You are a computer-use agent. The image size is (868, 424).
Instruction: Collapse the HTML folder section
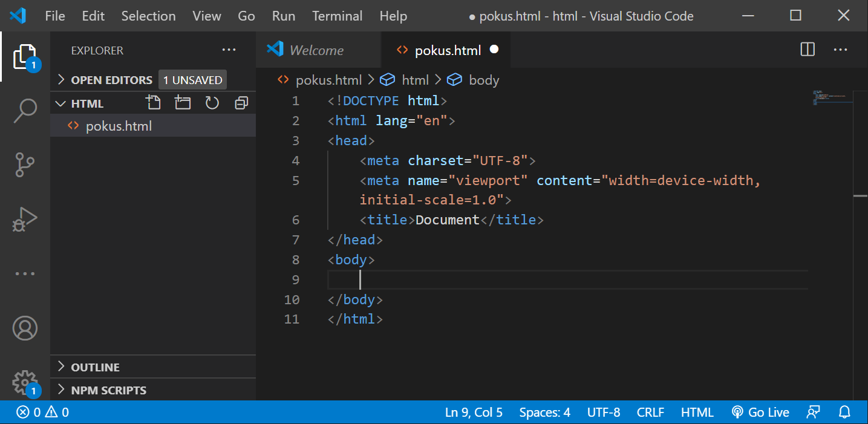point(80,103)
